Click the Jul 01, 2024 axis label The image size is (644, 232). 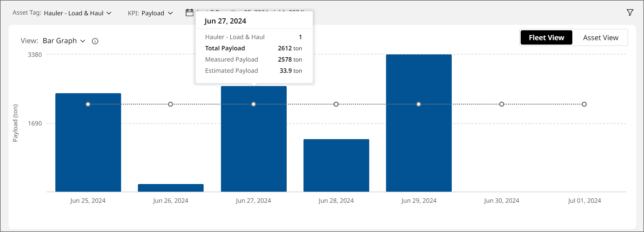584,201
